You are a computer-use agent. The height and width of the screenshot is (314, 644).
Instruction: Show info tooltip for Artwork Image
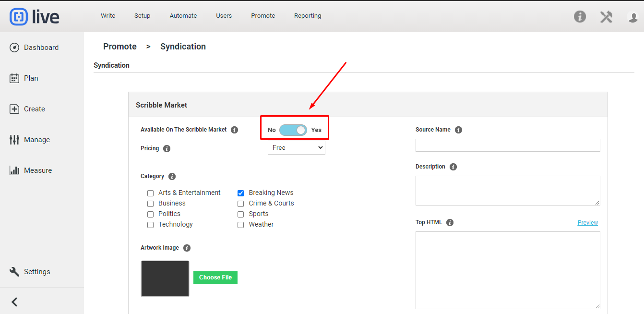(187, 248)
